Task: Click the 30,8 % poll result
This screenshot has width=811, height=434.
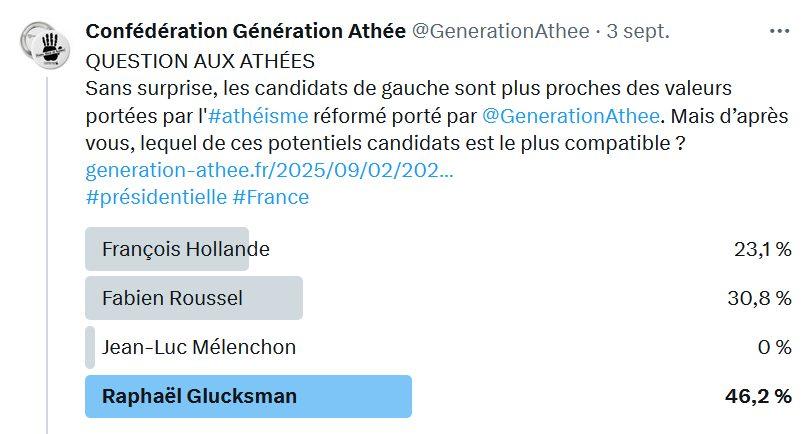Action: click(x=761, y=298)
